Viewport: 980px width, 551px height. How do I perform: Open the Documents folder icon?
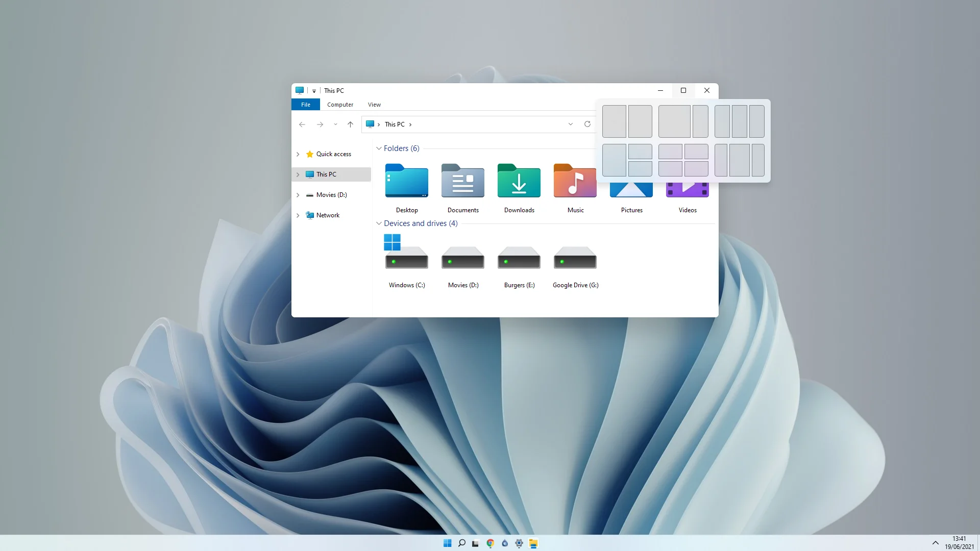click(x=463, y=181)
